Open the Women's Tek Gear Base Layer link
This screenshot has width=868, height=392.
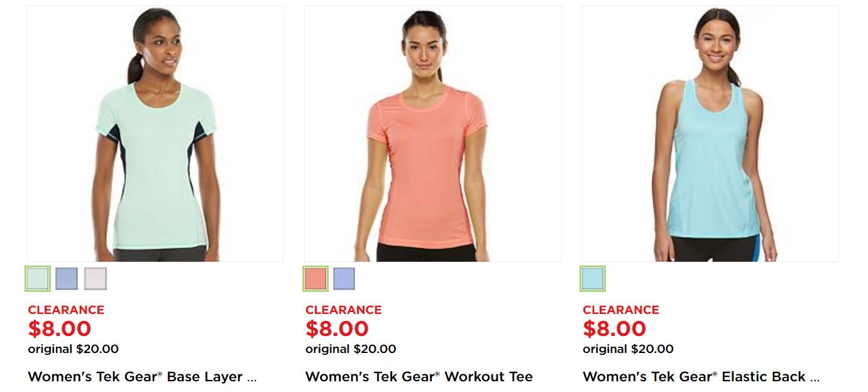143,377
